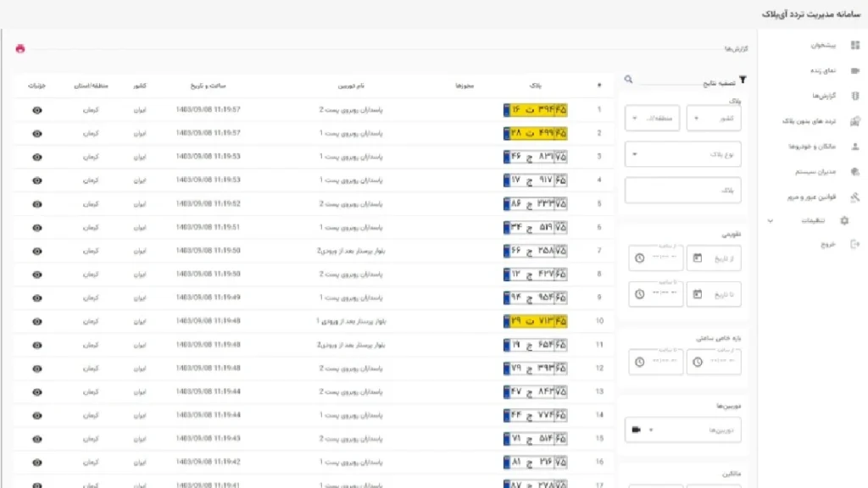Open the country dropdown in plate filter
This screenshot has height=488, width=868.
coord(714,119)
